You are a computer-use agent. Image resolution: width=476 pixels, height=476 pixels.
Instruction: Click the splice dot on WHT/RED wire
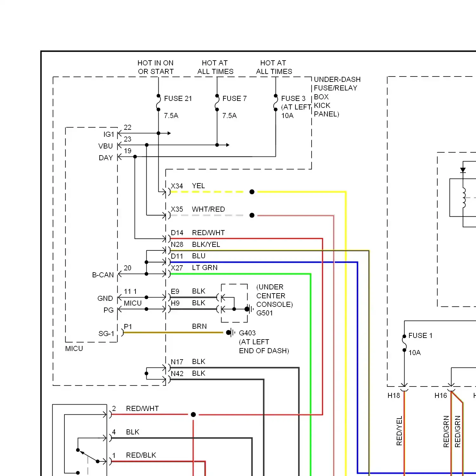(252, 215)
